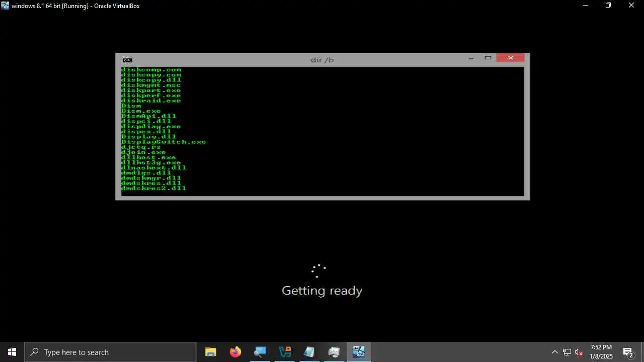Show hidden system tray icons
This screenshot has width=644, height=362.
[x=554, y=352]
